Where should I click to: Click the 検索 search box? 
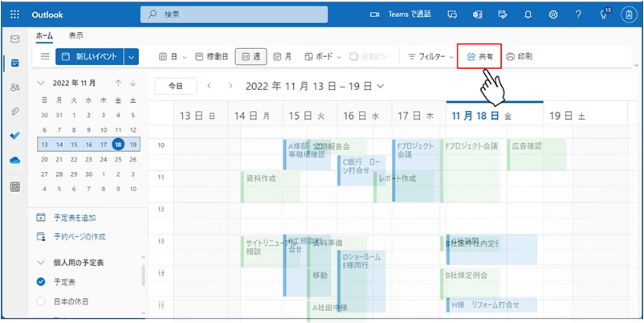pos(249,14)
